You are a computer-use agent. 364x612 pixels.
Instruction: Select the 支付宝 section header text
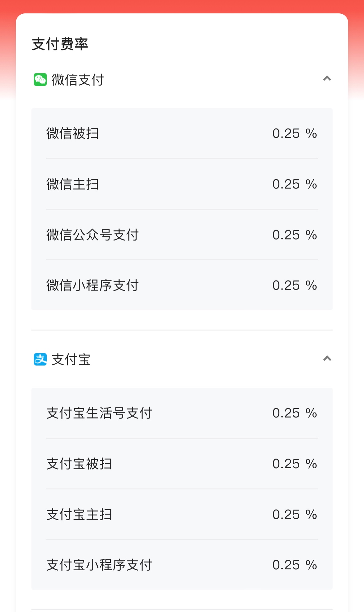[x=71, y=360]
